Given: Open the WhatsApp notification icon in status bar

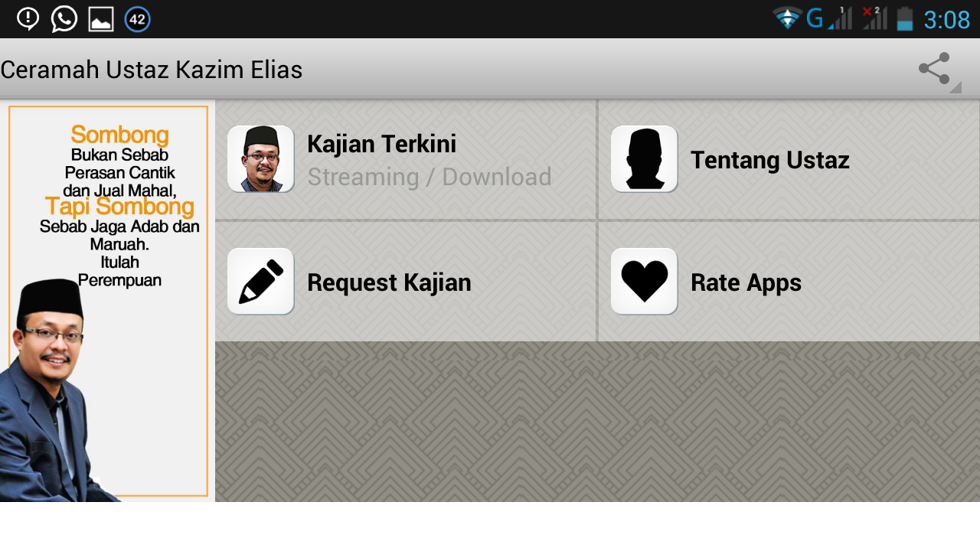Looking at the screenshot, I should tap(64, 19).
